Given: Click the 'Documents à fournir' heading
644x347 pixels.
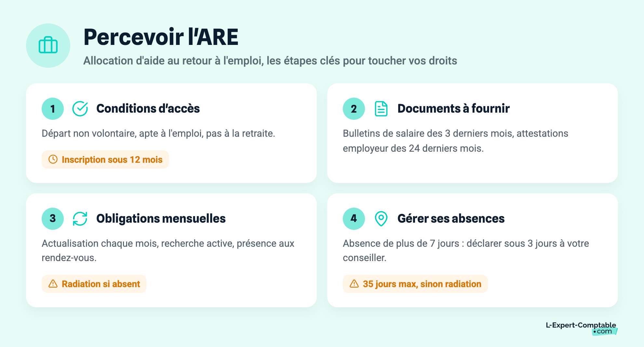Looking at the screenshot, I should click(453, 109).
